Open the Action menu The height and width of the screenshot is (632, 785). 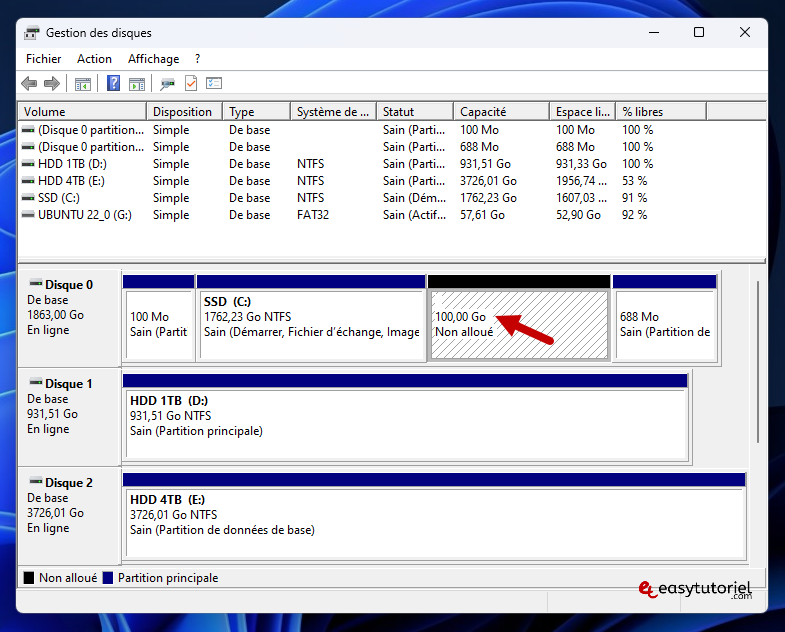click(94, 59)
